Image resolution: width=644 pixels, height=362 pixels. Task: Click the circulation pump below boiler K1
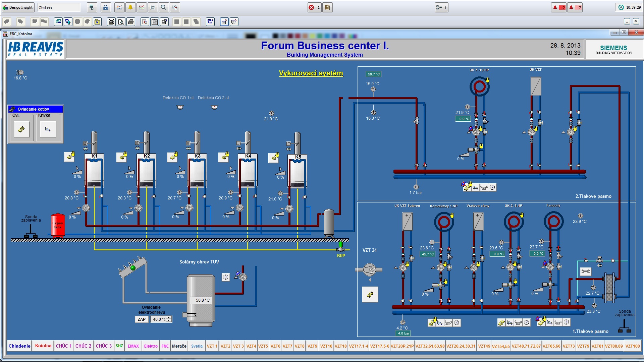pyautogui.click(x=86, y=208)
